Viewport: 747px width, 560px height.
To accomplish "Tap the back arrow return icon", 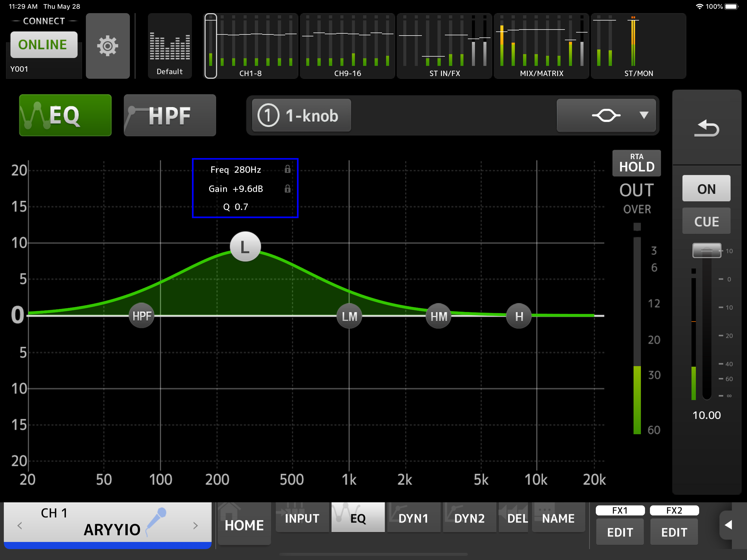I will pos(707,128).
